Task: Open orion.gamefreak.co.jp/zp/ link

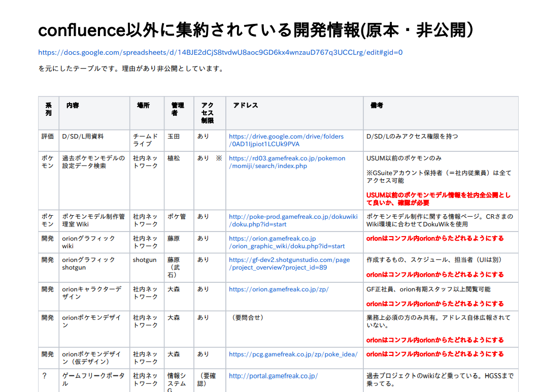Action: [x=279, y=289]
